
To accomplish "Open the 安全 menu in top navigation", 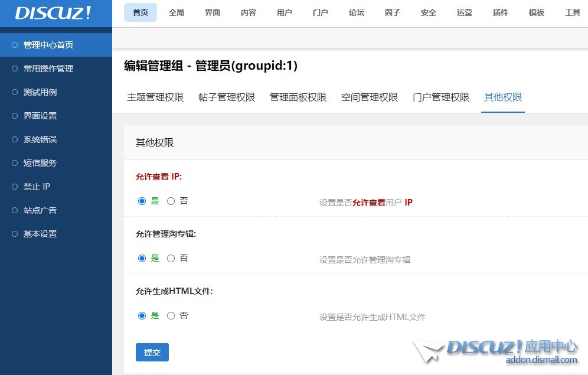I will pyautogui.click(x=428, y=12).
